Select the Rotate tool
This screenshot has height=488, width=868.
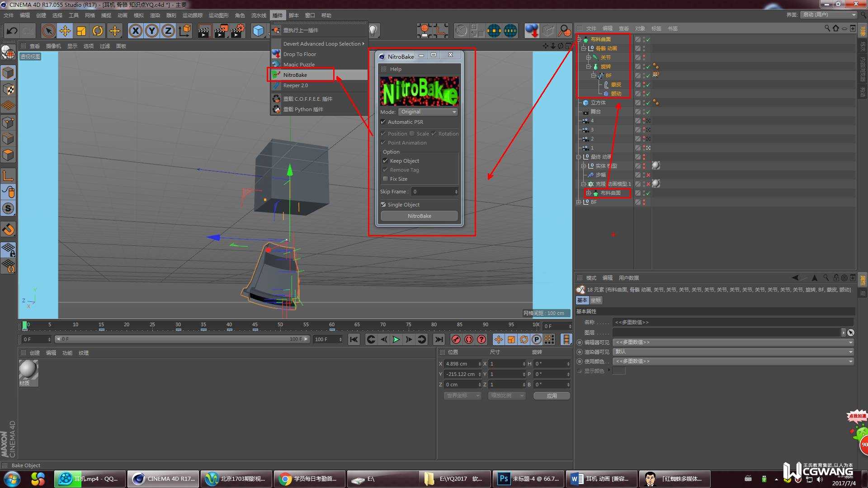coord(98,31)
